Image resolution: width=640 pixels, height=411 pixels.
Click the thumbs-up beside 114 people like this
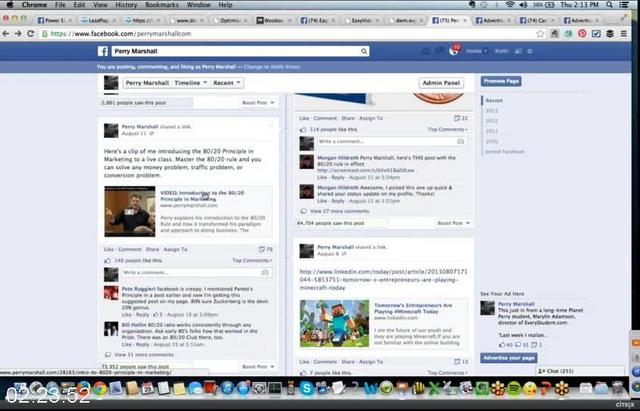[x=303, y=129]
